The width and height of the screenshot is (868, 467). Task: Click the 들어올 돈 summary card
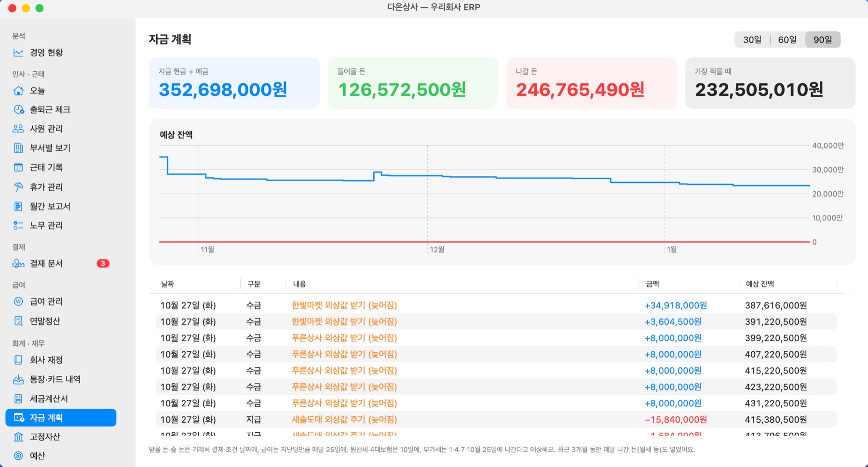point(413,83)
